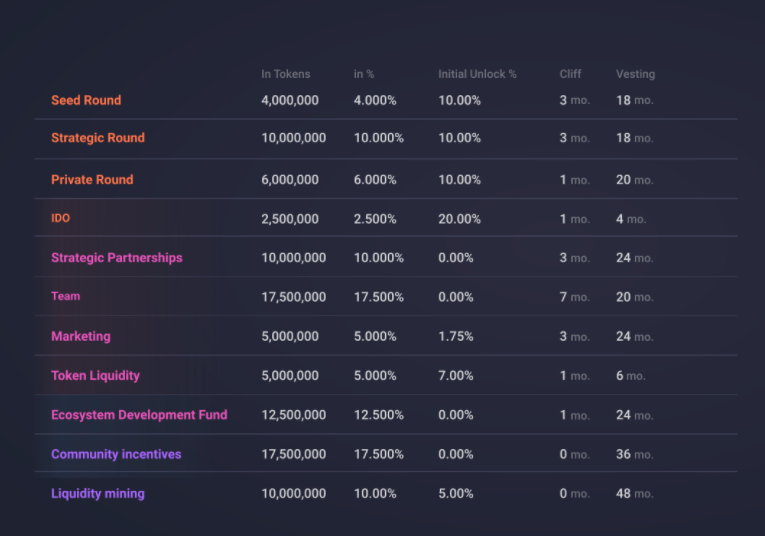The image size is (765, 536).
Task: Click the 4,000,000 token amount for Seed Round
Action: 290,100
